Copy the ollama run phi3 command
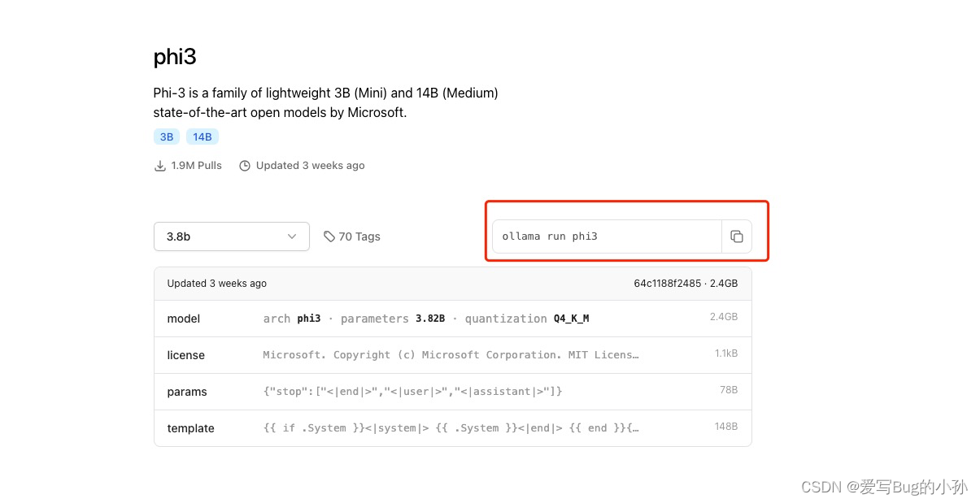 tap(736, 236)
